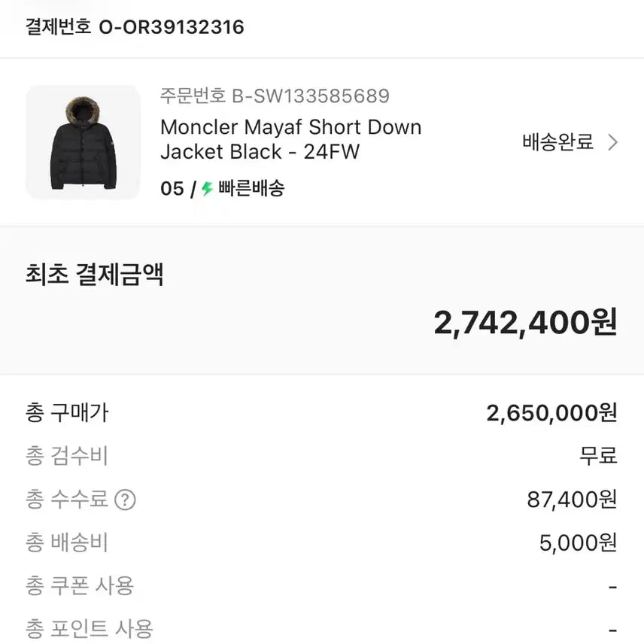644x644 pixels.
Task: Open the 배송완료 delivery status link
Action: click(x=557, y=141)
